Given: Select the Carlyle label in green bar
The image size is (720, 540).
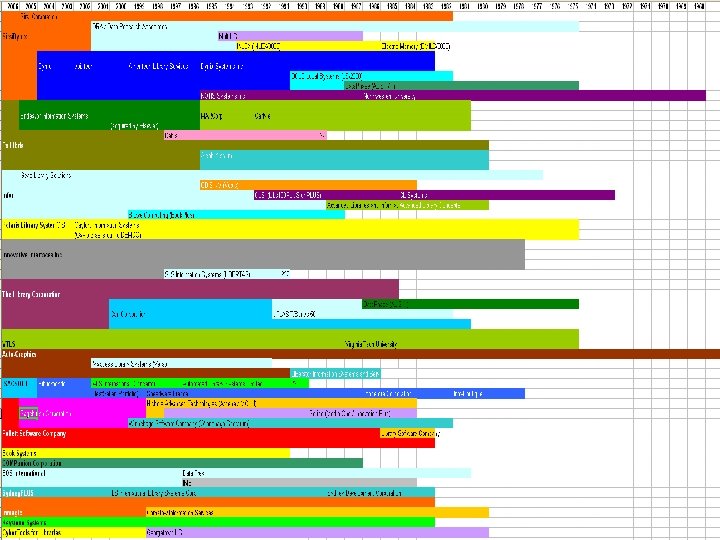Looking at the screenshot, I should click(x=262, y=116).
